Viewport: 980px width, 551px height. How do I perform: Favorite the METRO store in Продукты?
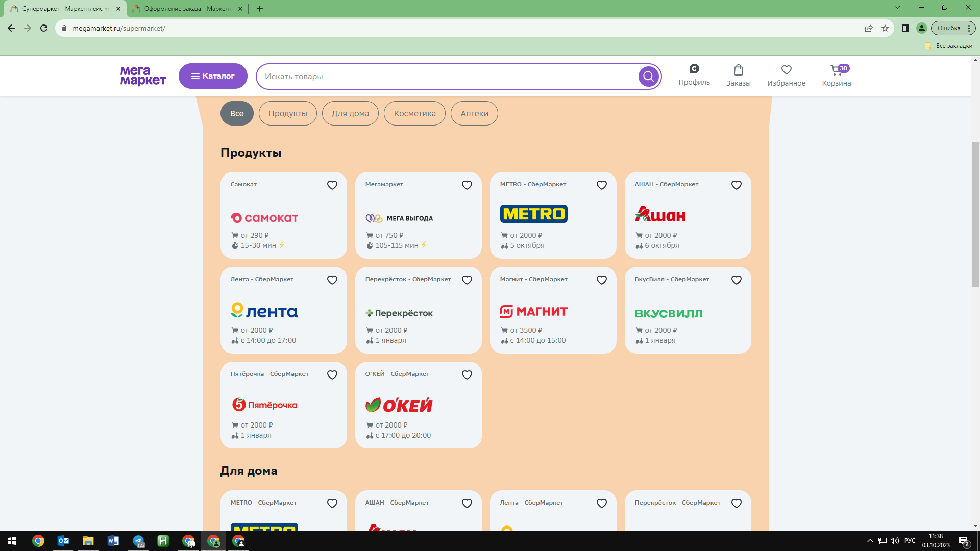(x=602, y=185)
